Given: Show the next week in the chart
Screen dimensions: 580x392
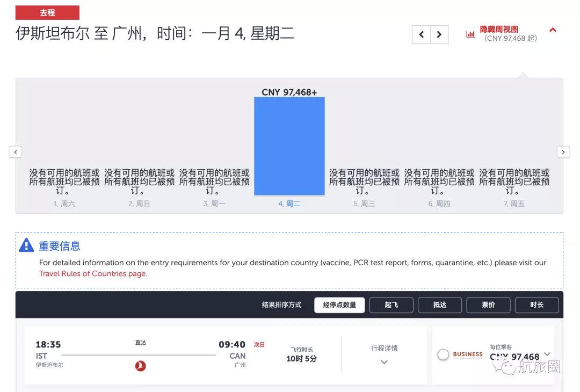Looking at the screenshot, I should click(x=563, y=152).
